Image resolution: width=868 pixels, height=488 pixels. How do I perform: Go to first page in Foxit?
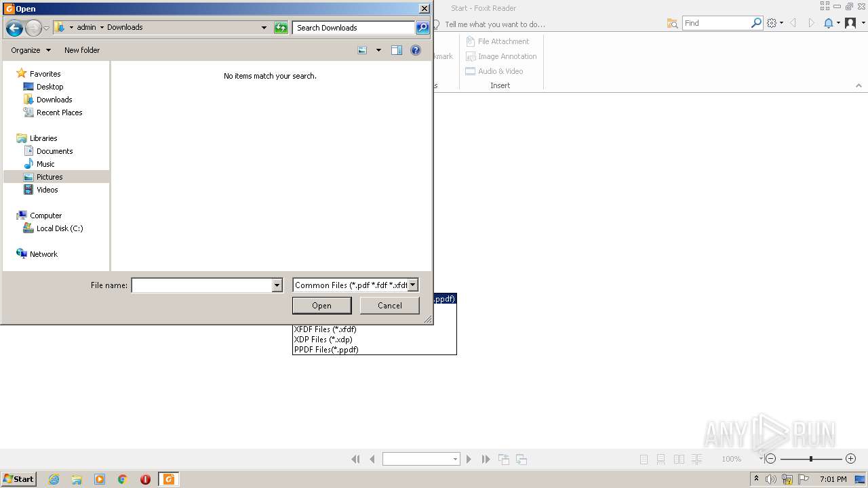click(356, 460)
